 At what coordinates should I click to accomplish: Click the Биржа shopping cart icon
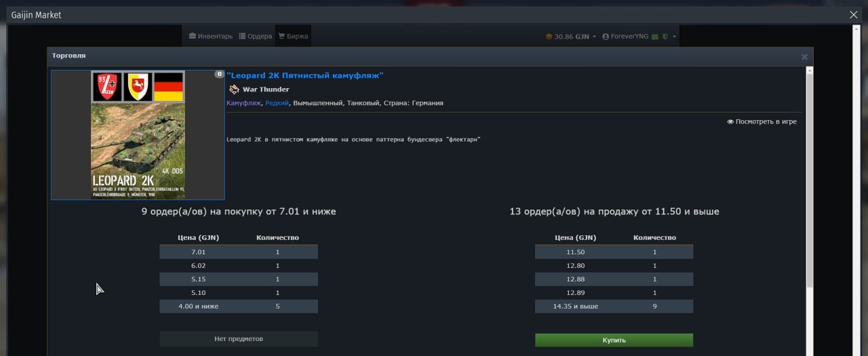click(x=281, y=36)
